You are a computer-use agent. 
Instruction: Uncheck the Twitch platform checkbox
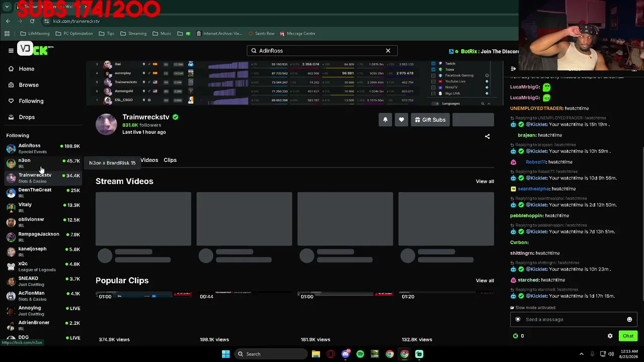click(x=434, y=63)
